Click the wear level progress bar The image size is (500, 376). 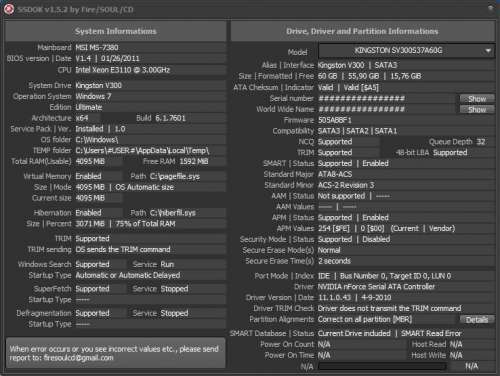click(x=382, y=367)
